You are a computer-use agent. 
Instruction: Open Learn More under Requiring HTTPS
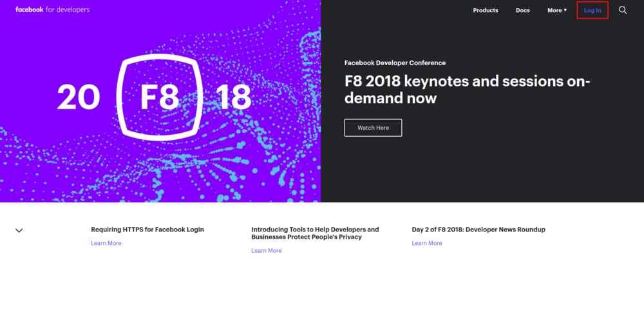coord(106,243)
